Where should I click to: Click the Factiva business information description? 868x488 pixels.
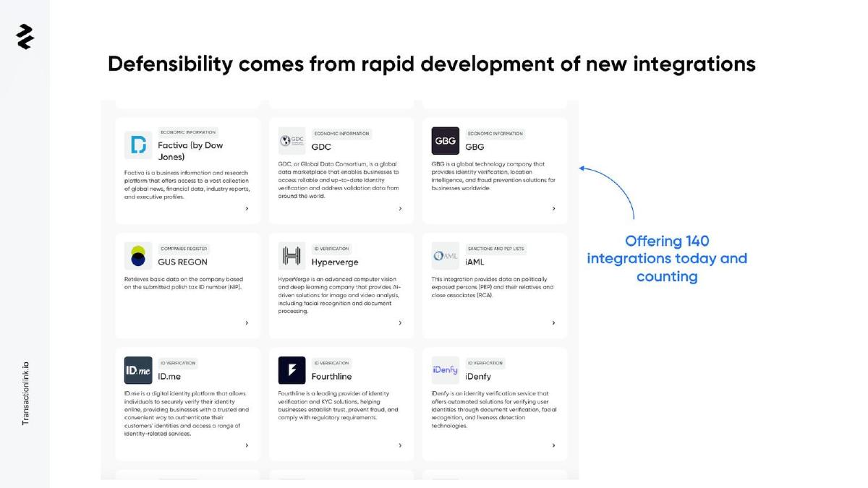[x=187, y=184]
